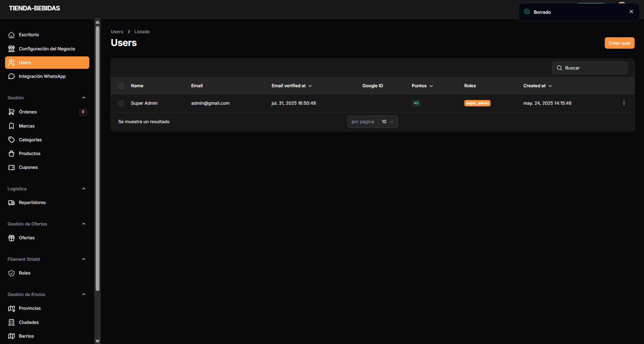Open Cupones via ticket icon

click(11, 167)
